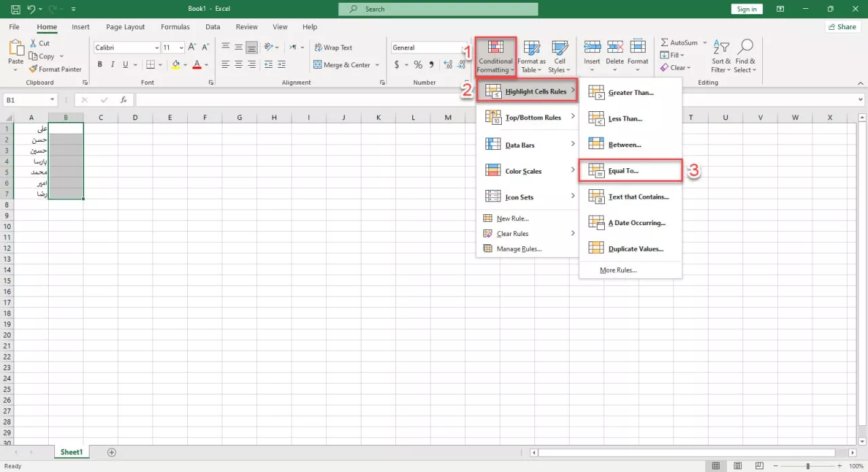Click the Center horizontal alignment icon

238,65
